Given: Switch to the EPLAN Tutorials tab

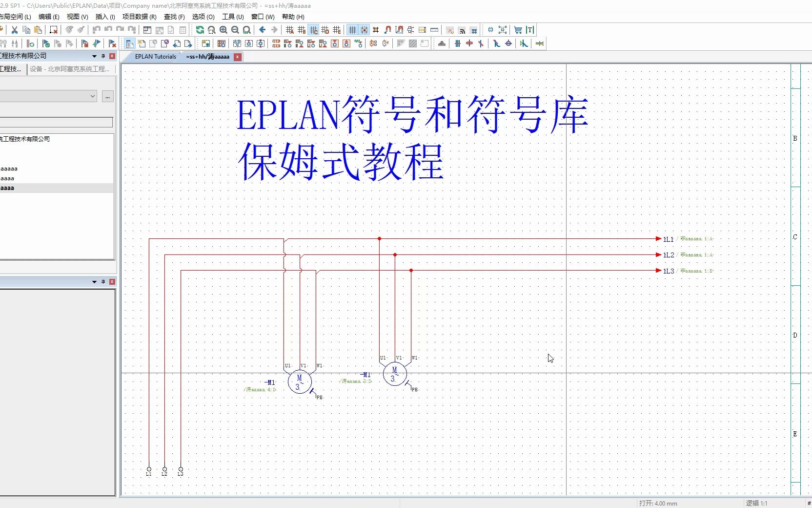Looking at the screenshot, I should coord(155,57).
